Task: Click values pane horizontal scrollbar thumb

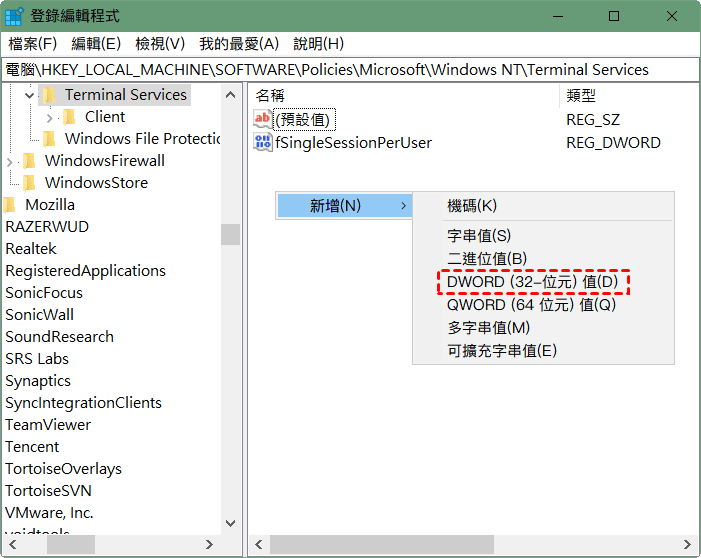Action: tap(381, 545)
